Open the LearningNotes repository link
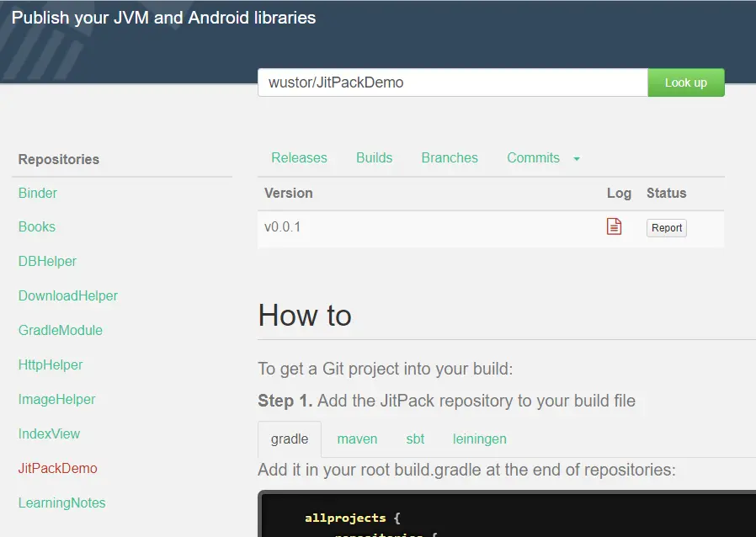 pyautogui.click(x=61, y=502)
